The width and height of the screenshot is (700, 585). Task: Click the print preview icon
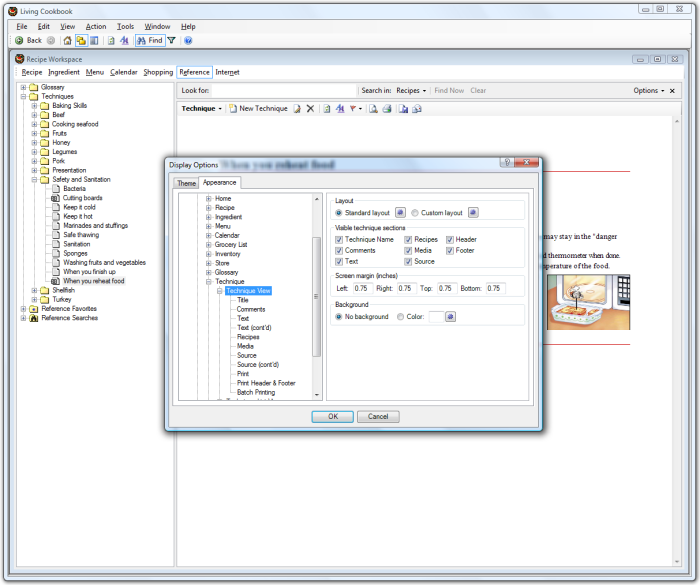373,109
